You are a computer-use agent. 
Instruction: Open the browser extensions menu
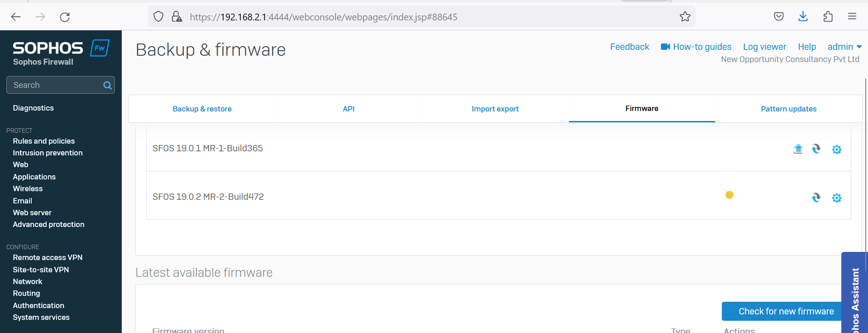click(828, 17)
